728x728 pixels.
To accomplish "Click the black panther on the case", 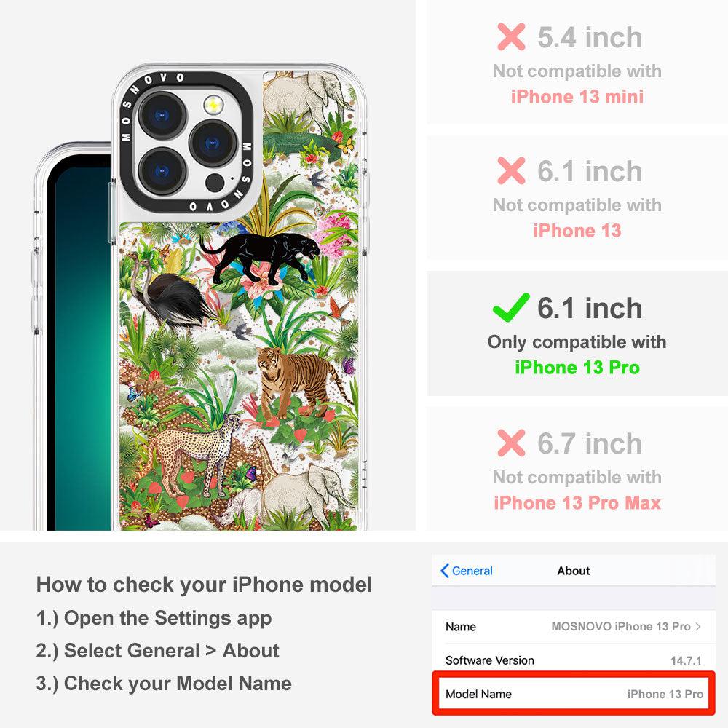I will click(260, 257).
